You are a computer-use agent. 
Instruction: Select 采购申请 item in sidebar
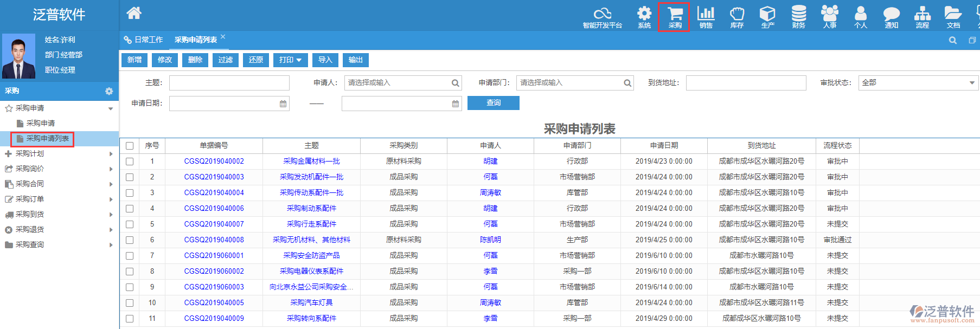(41, 124)
